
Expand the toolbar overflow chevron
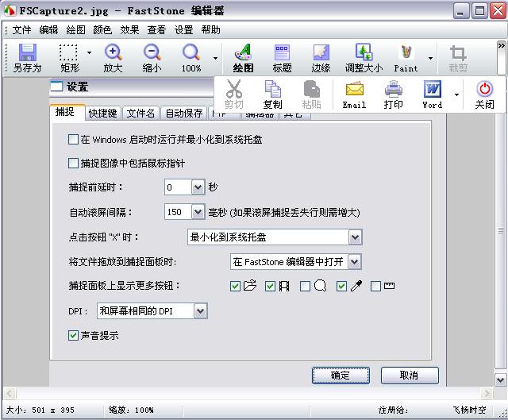pyautogui.click(x=501, y=46)
